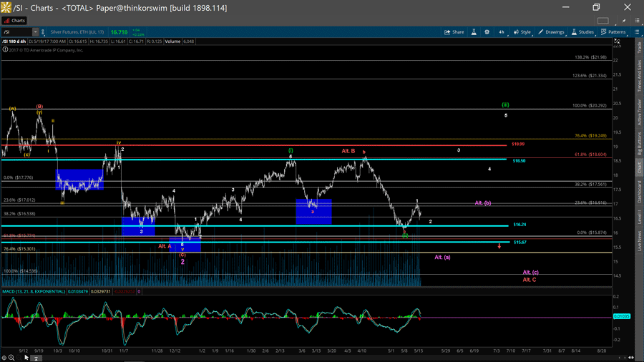Image resolution: width=644 pixels, height=362 pixels.
Task: Open chart settings gear icon
Action: click(x=487, y=32)
